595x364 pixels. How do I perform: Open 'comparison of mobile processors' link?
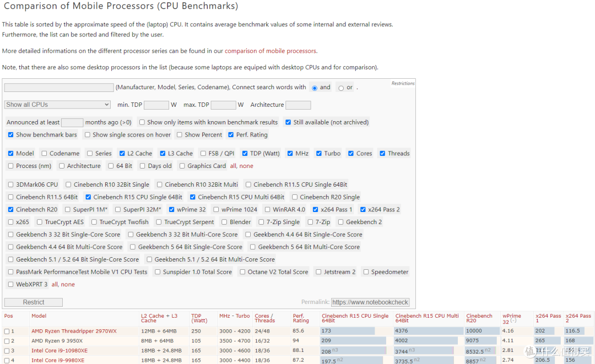click(270, 51)
